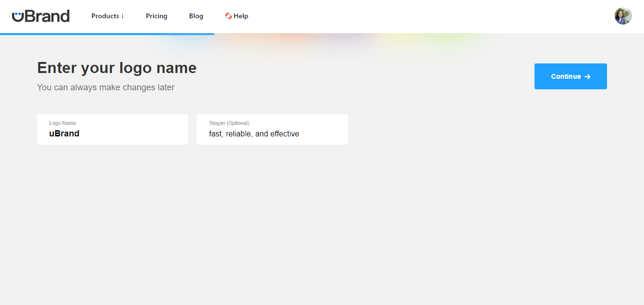This screenshot has width=644, height=305.
Task: Click the 'Enter your logo name' heading
Action: click(117, 68)
